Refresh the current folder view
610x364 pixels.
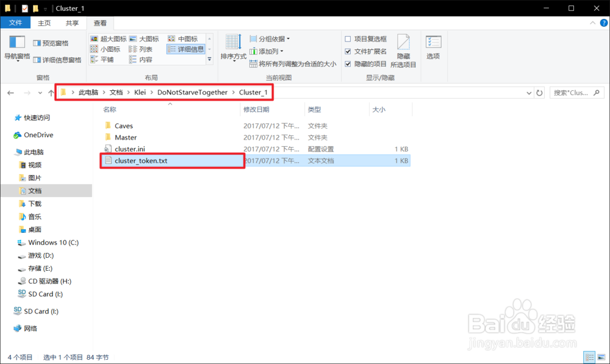(539, 93)
